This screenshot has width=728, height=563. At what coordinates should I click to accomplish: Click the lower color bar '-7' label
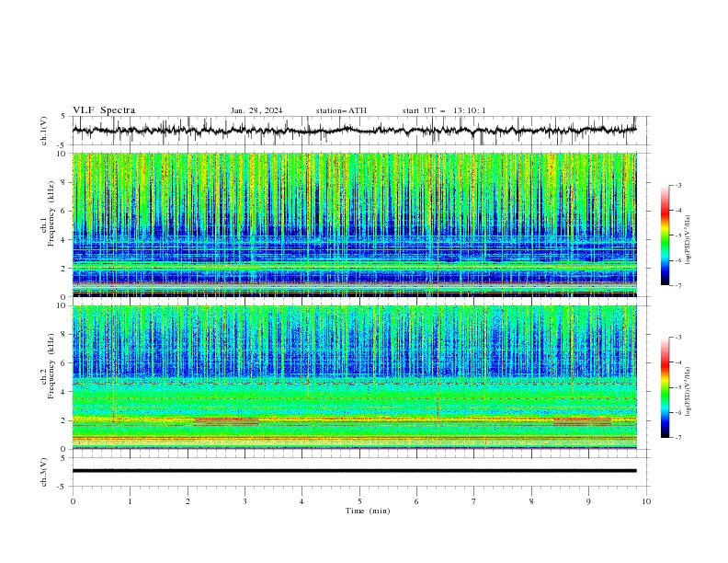(678, 437)
